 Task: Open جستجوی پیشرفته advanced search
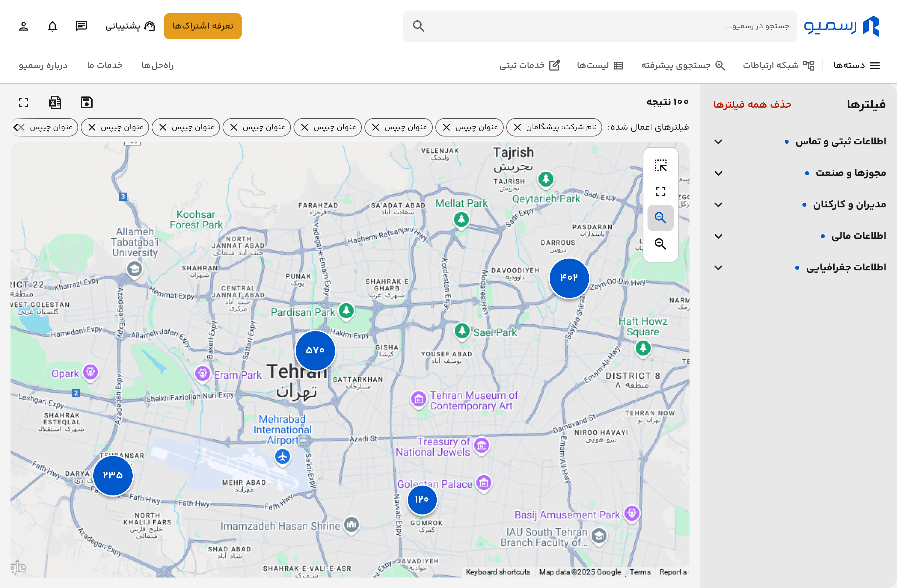click(683, 66)
